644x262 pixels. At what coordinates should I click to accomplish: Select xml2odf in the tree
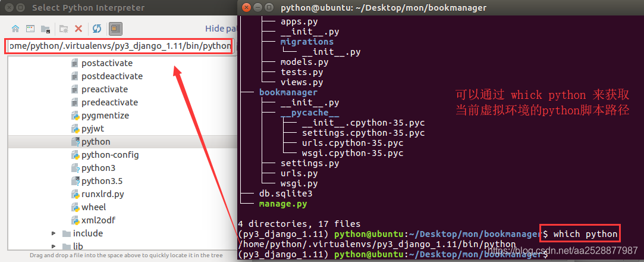tap(98, 220)
